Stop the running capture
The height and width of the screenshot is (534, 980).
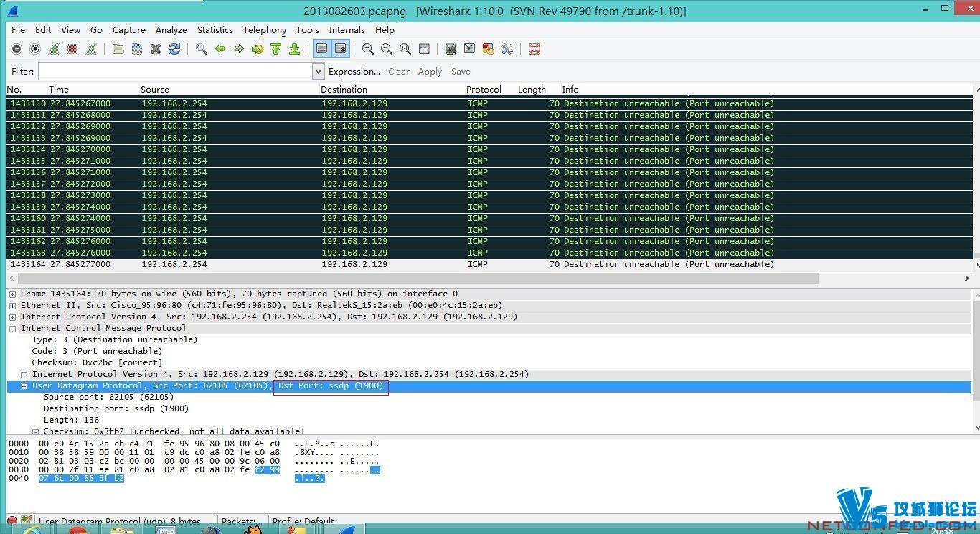click(x=72, y=49)
